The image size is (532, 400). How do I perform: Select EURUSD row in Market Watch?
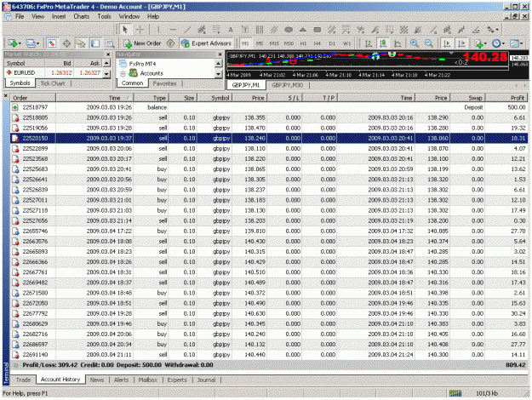pos(54,73)
